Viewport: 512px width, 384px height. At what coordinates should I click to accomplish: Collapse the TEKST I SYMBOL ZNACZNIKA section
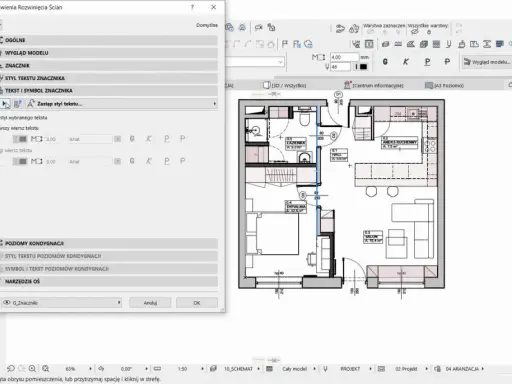(109, 90)
